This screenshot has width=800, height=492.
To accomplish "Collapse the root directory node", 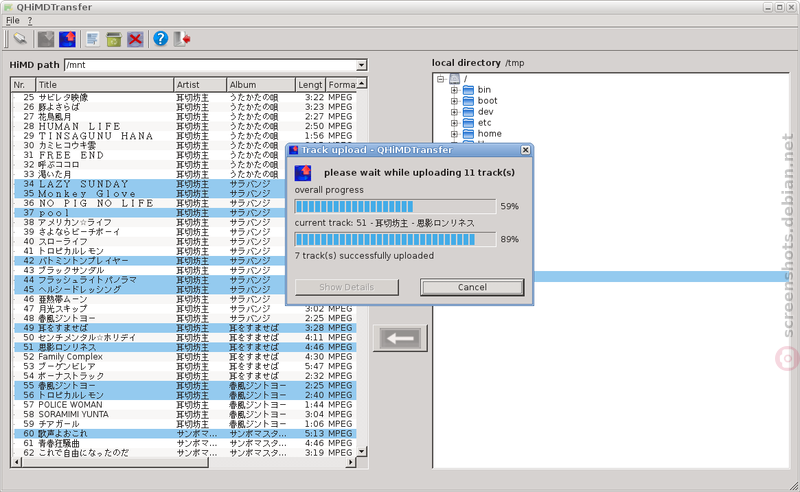I will point(440,79).
